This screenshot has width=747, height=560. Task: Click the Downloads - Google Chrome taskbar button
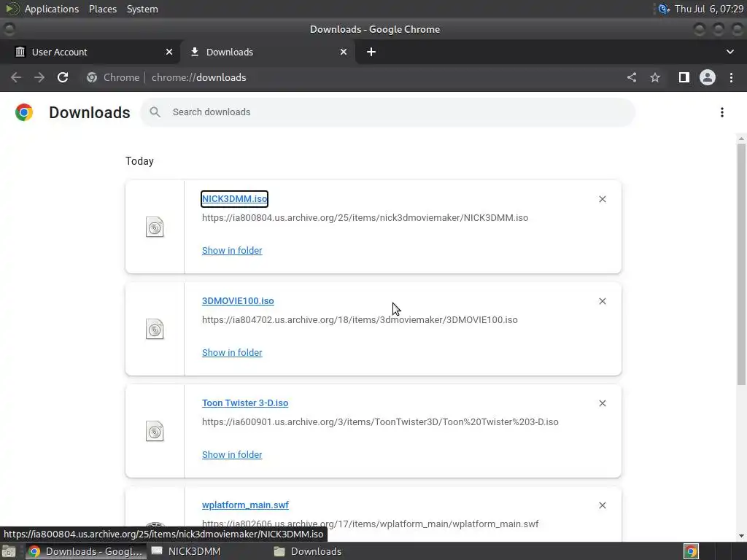86,551
